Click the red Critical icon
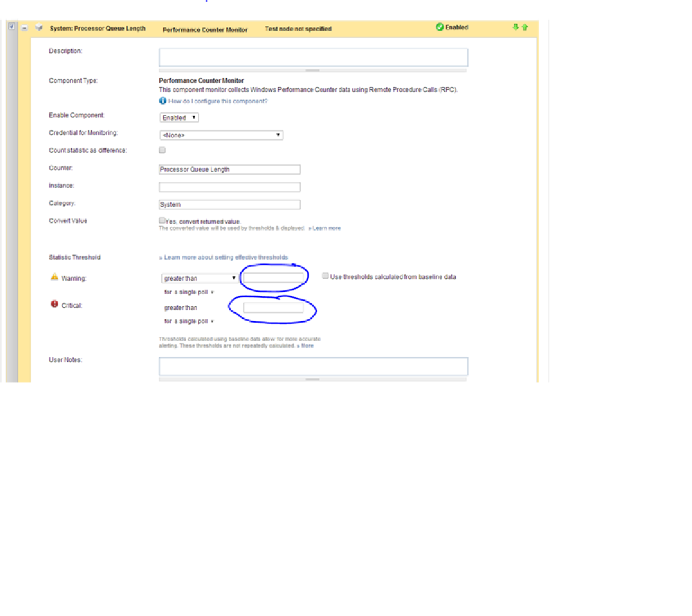 (x=54, y=304)
